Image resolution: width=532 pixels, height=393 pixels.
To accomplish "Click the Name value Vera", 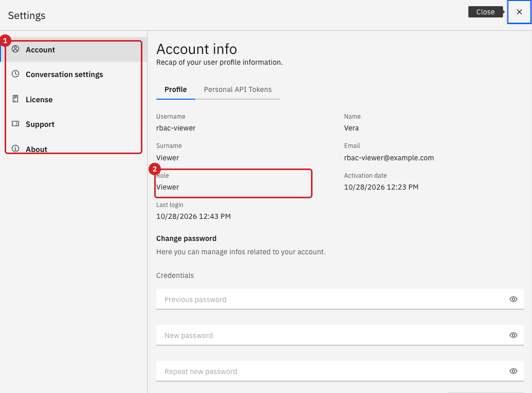I will click(x=351, y=128).
